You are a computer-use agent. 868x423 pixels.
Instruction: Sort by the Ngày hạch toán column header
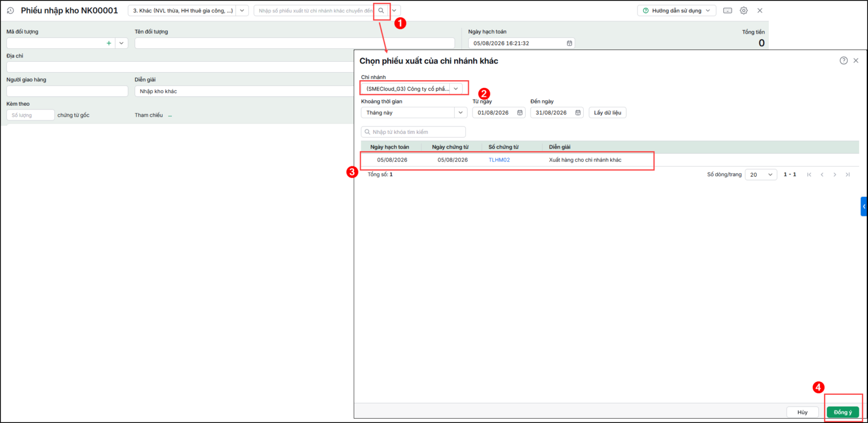[390, 147]
